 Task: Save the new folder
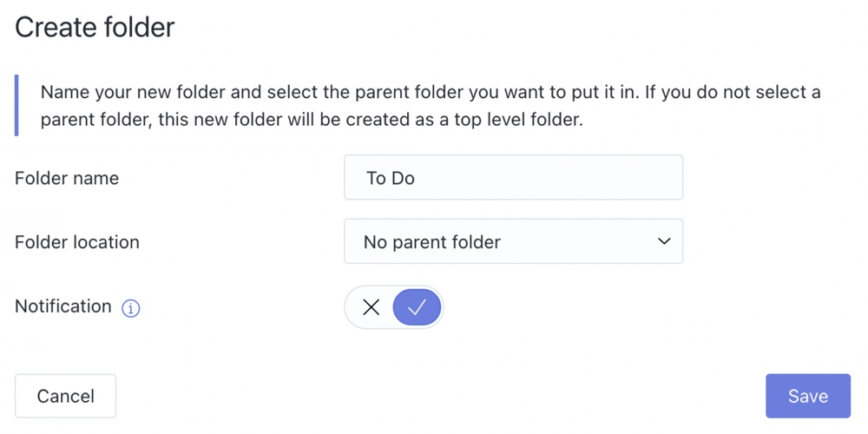[807, 396]
